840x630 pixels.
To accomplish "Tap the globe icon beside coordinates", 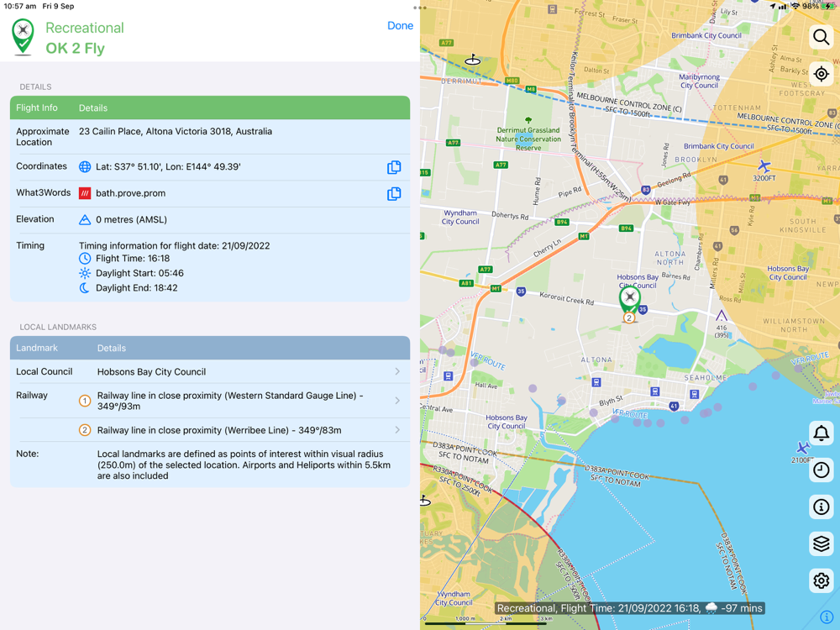I will [85, 166].
